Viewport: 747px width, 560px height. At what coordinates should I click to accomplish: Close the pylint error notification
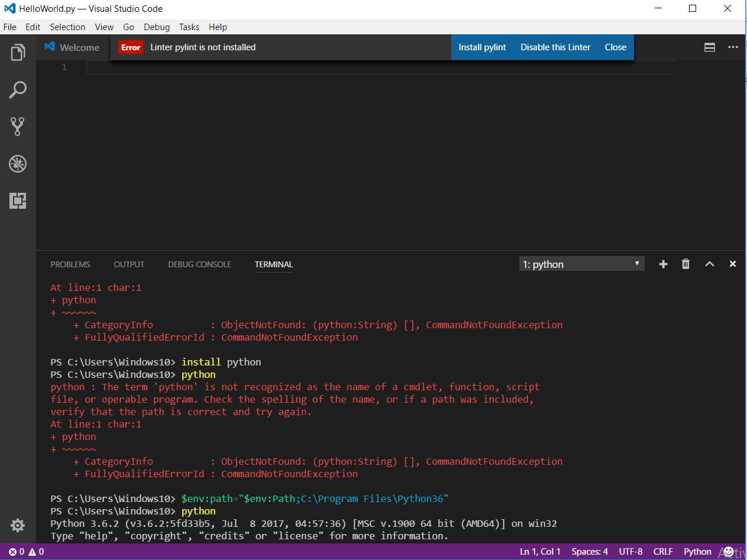[x=616, y=47]
